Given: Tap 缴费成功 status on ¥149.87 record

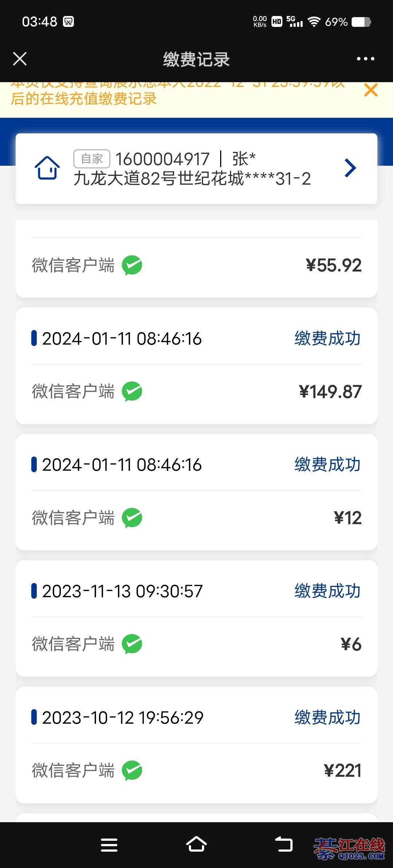Looking at the screenshot, I should (327, 338).
